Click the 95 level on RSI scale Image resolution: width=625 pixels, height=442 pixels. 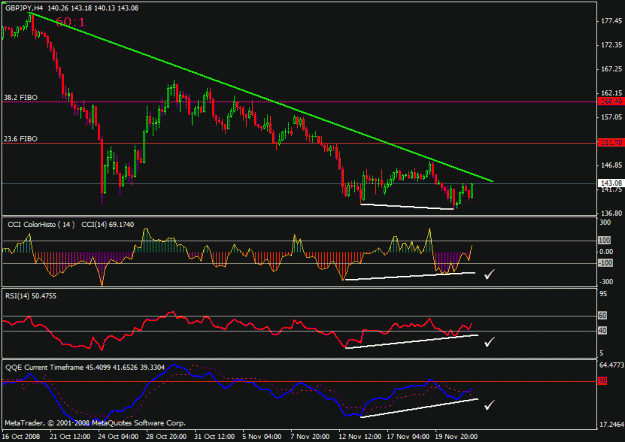click(603, 294)
